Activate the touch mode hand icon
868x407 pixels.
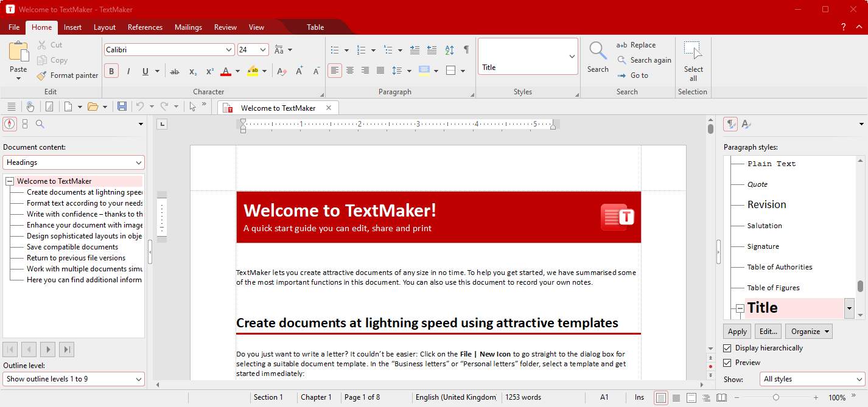tap(30, 106)
